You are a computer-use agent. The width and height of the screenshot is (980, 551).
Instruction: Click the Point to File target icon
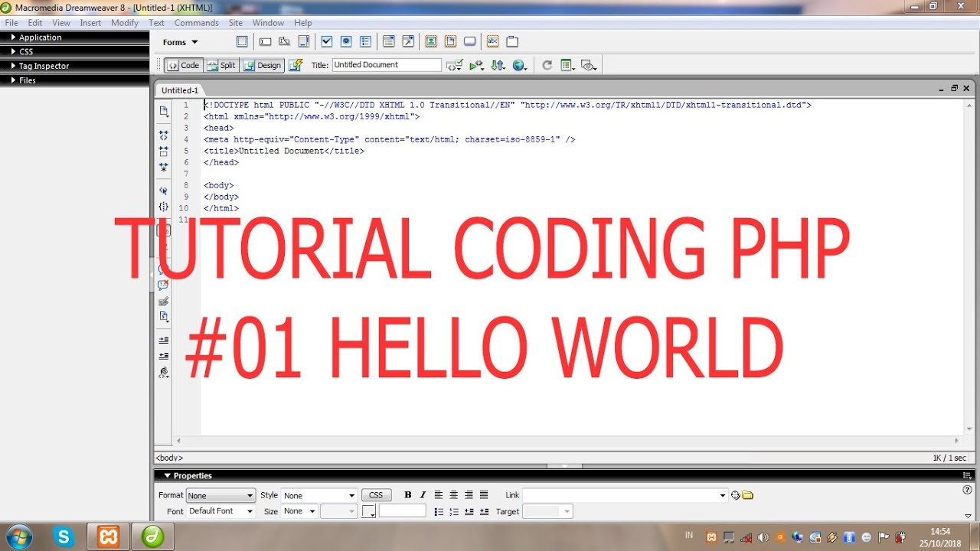(x=735, y=495)
